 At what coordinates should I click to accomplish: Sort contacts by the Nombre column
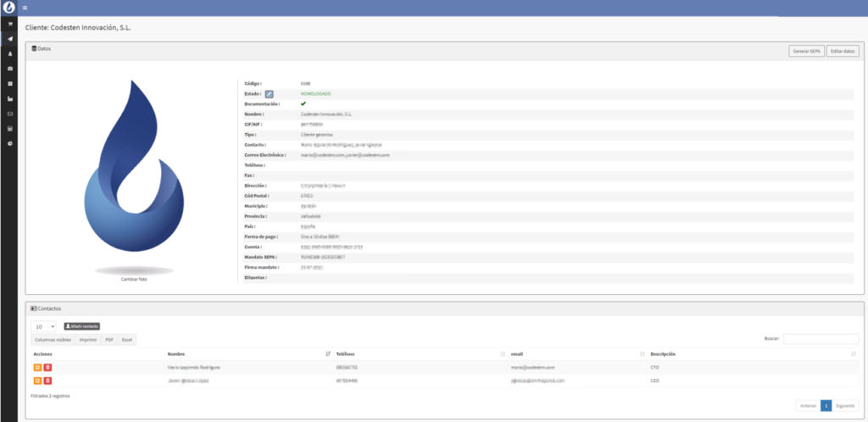pos(246,353)
